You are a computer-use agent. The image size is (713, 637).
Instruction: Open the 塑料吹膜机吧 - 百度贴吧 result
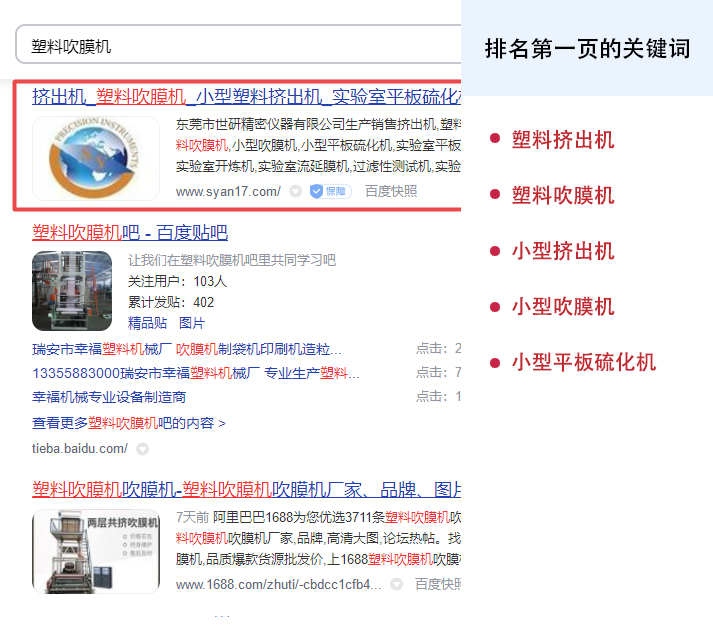point(130,233)
